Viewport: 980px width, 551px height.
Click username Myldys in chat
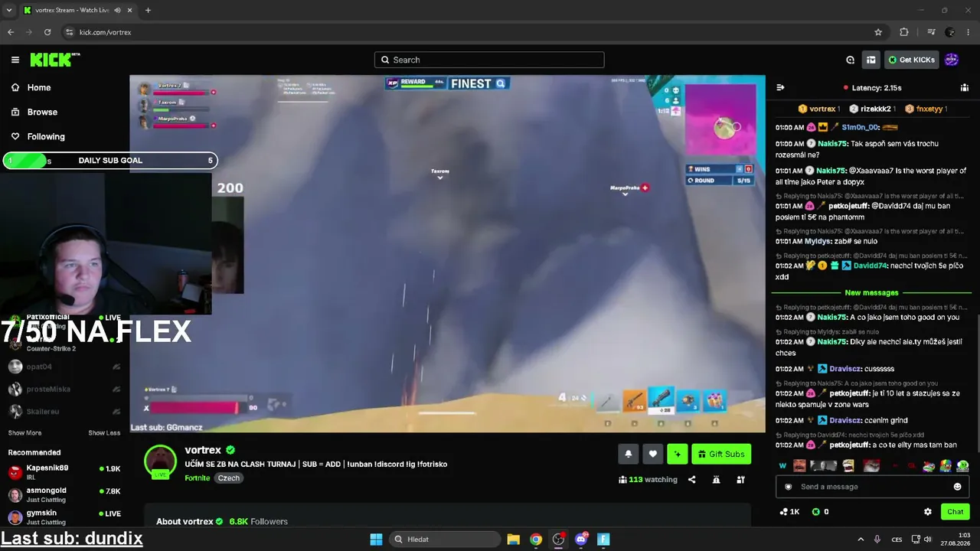coord(818,241)
